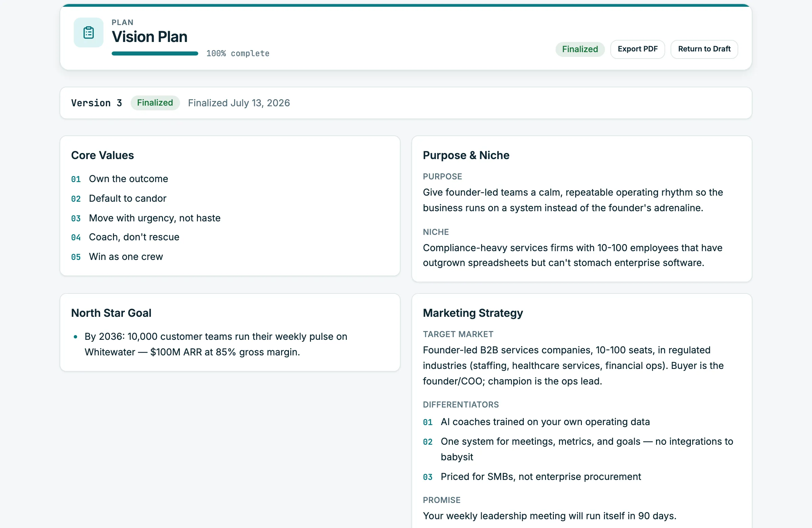
Task: Click the PROMISE label
Action: pyautogui.click(x=442, y=500)
